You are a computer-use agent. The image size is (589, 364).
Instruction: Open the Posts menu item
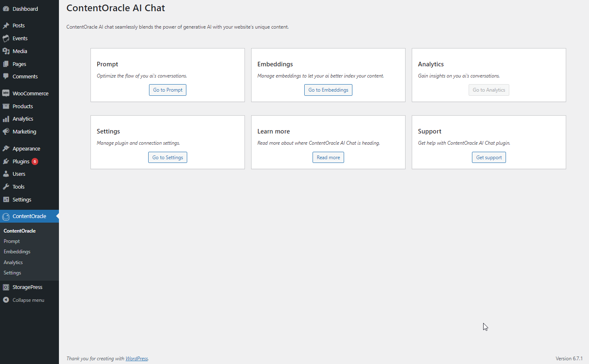(29, 26)
